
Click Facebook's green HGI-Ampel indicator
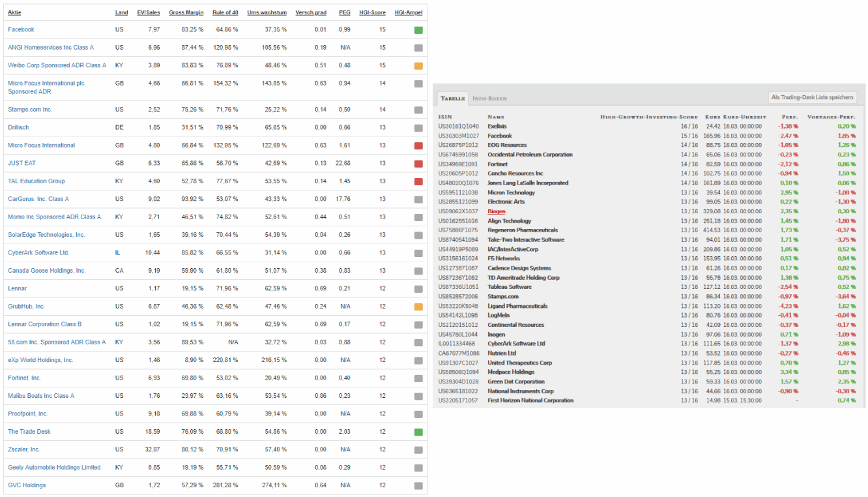click(x=418, y=29)
